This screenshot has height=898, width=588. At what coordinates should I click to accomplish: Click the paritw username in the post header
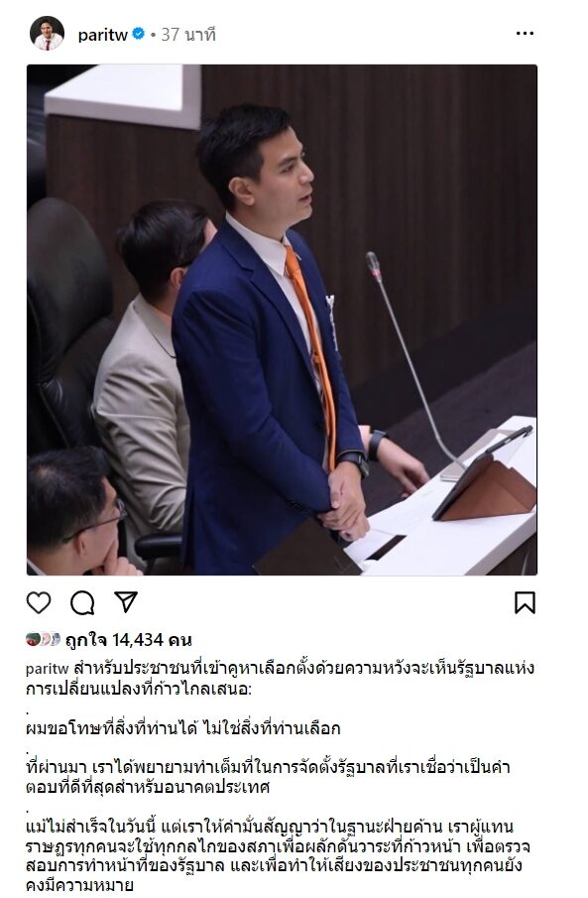(102, 35)
